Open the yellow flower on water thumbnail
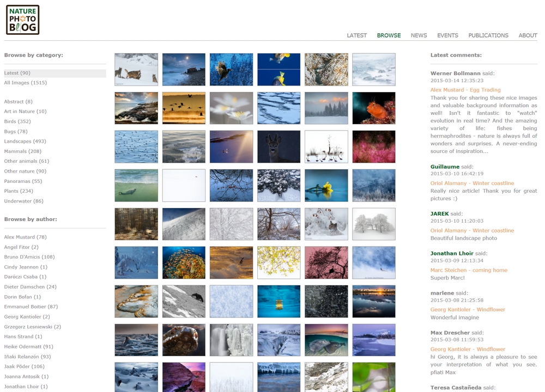 tap(326, 186)
